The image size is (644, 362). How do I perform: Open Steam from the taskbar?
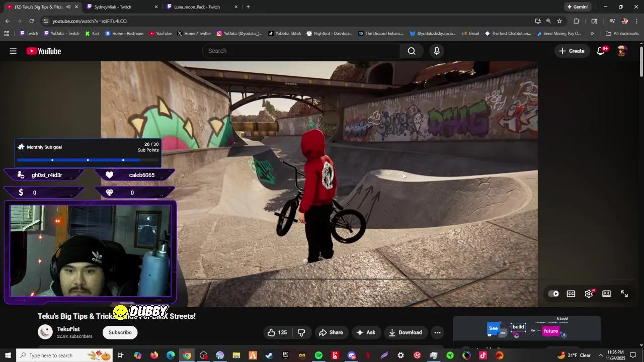(x=269, y=355)
